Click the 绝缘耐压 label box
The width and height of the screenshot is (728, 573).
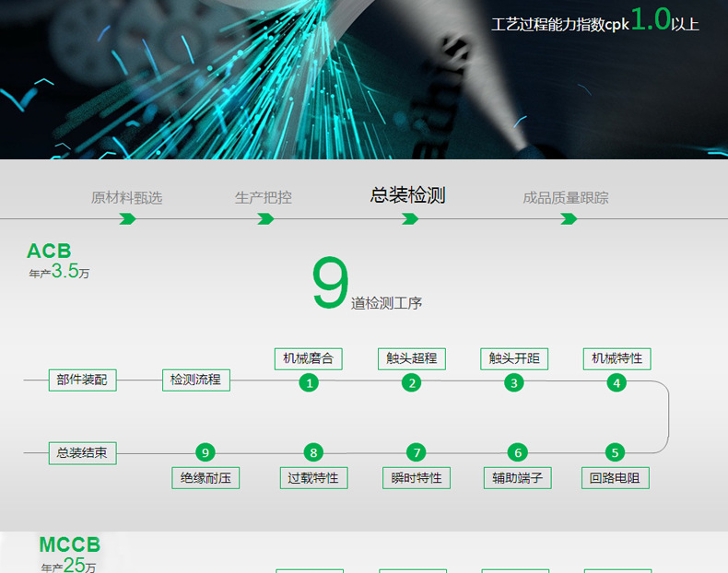coord(205,478)
